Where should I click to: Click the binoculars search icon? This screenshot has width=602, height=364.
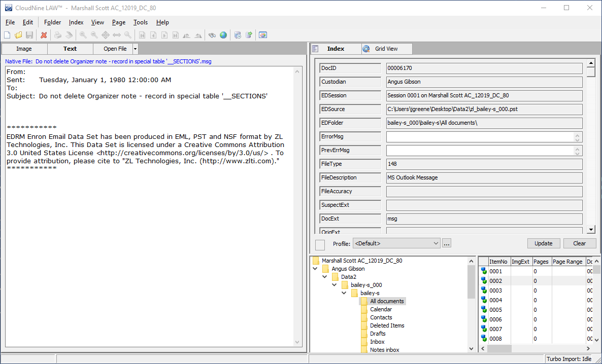pos(212,35)
